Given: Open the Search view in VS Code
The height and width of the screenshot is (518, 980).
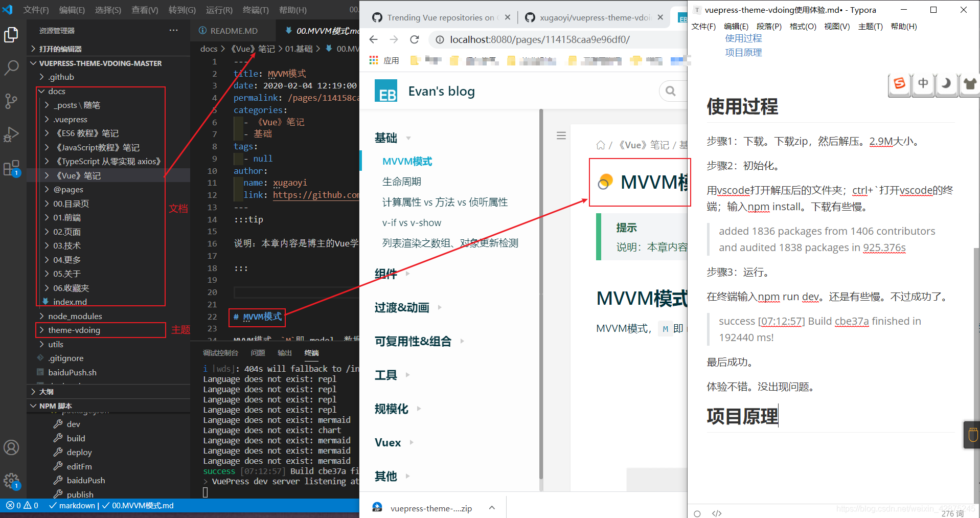Looking at the screenshot, I should (11, 67).
